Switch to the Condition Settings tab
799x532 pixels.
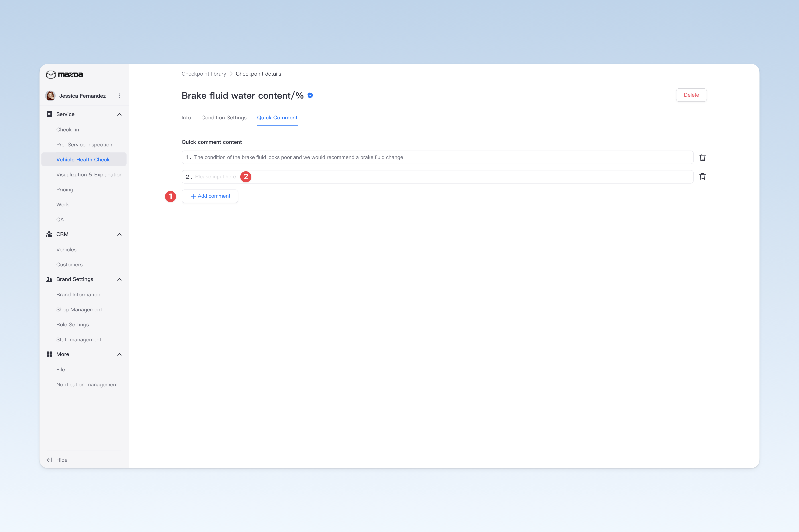[x=224, y=118]
